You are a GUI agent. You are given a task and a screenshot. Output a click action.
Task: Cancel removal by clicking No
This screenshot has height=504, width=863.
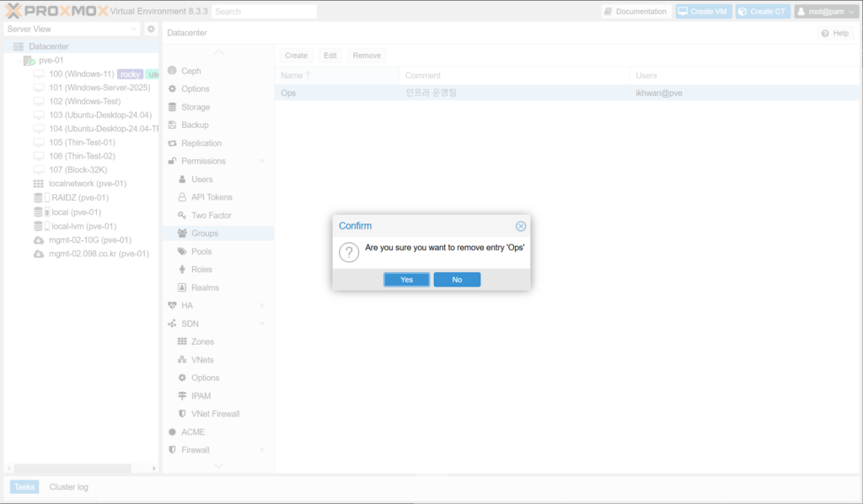[x=457, y=280]
